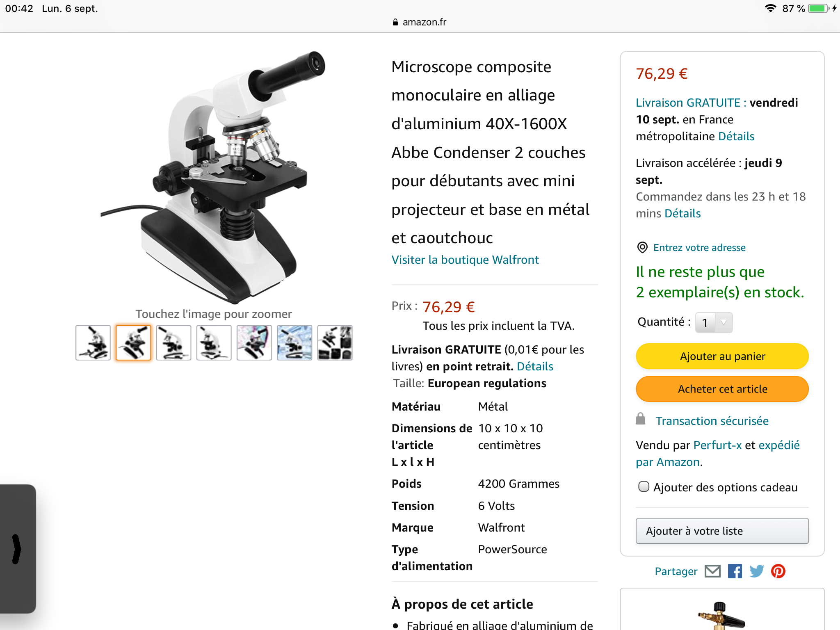
Task: Open seller Perfurt-x link
Action: (717, 445)
